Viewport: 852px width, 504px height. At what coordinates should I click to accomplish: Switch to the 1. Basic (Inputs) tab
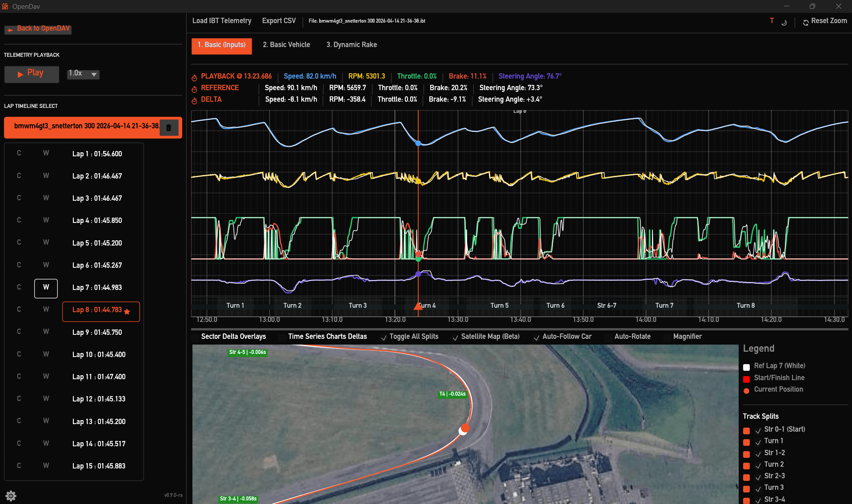(x=222, y=46)
